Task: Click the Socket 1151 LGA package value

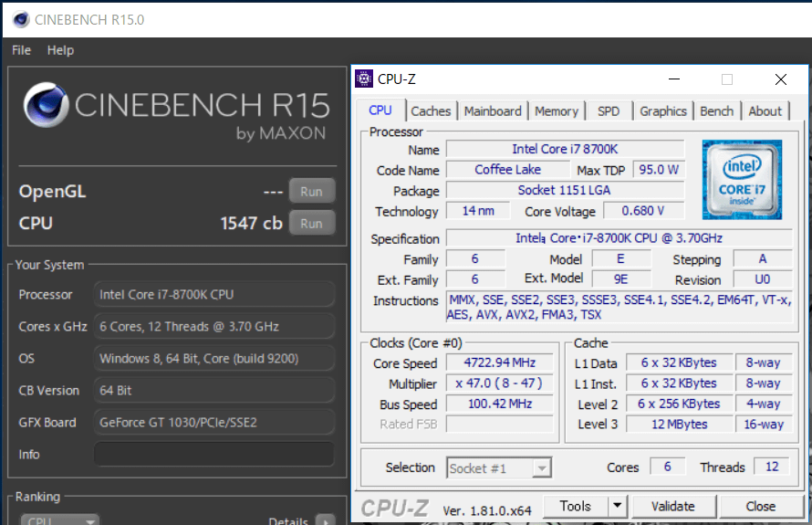Action: 565,190
